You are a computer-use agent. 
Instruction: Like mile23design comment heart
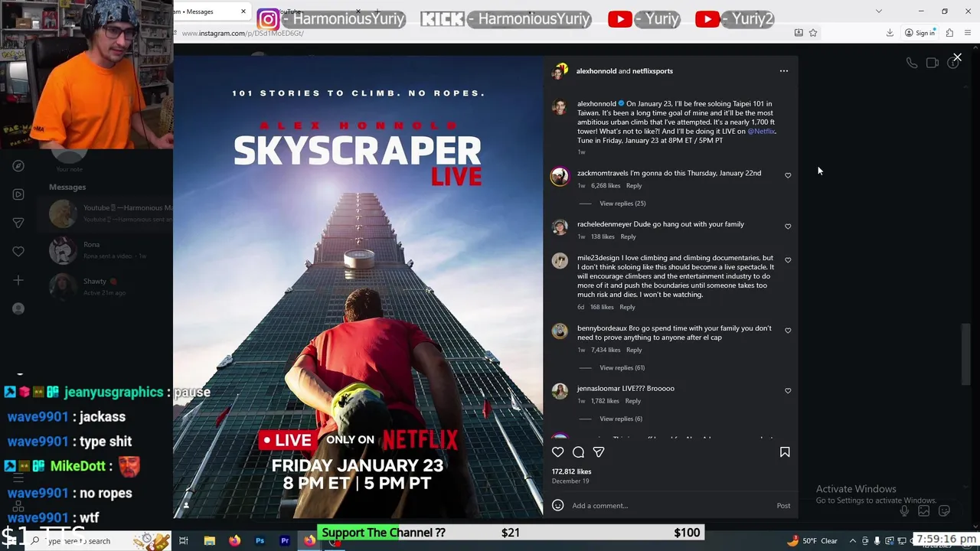788,260
